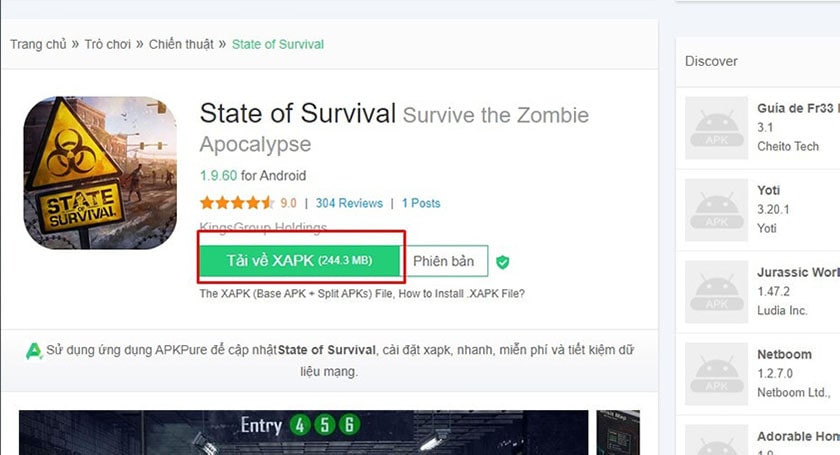Open the Guía de Fr33 app icon
This screenshot has height=455, width=840.
(x=717, y=127)
